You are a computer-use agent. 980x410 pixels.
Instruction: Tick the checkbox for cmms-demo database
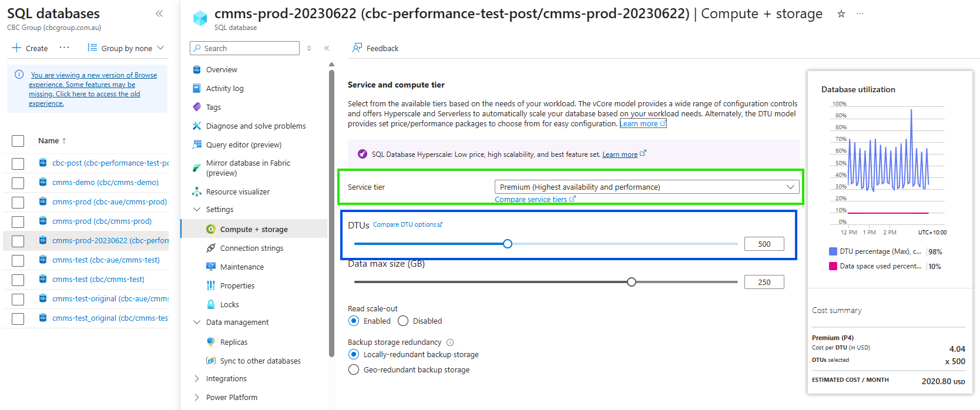18,183
